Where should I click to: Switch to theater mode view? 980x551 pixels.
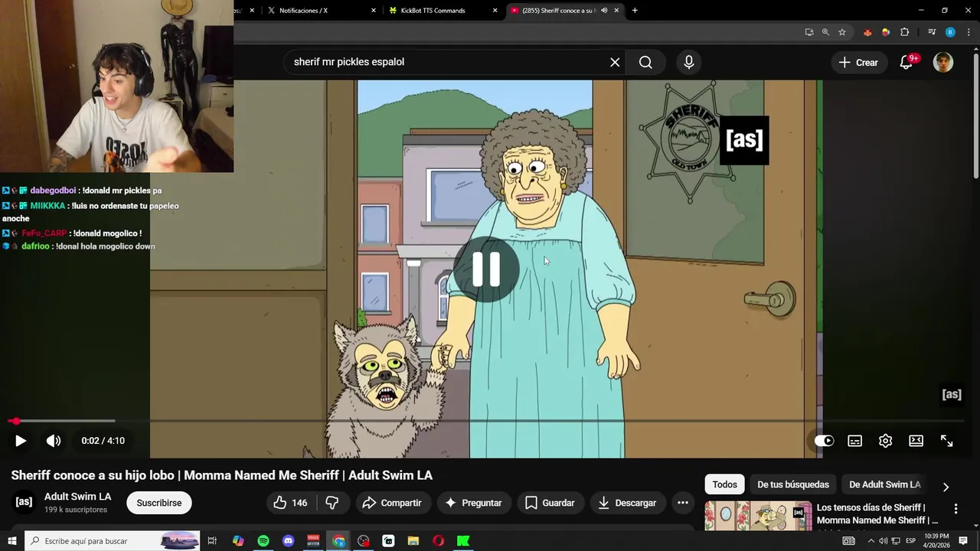coord(916,441)
